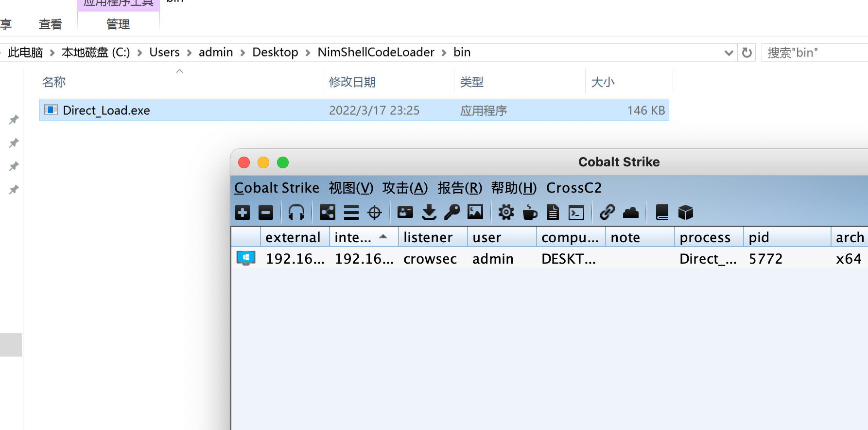
Task: Open listeners configuration via the headphones icon
Action: [x=296, y=213]
